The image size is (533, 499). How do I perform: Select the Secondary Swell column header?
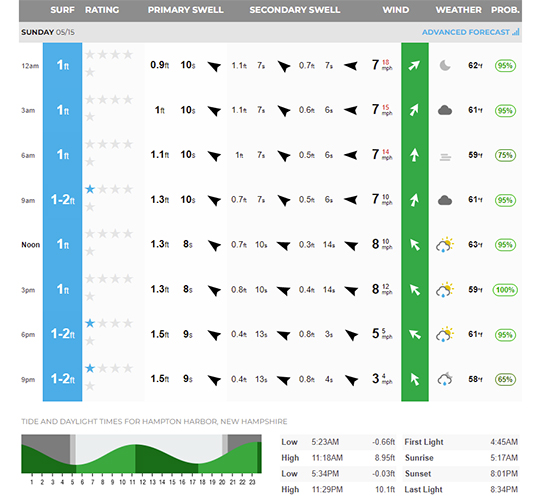pyautogui.click(x=295, y=10)
